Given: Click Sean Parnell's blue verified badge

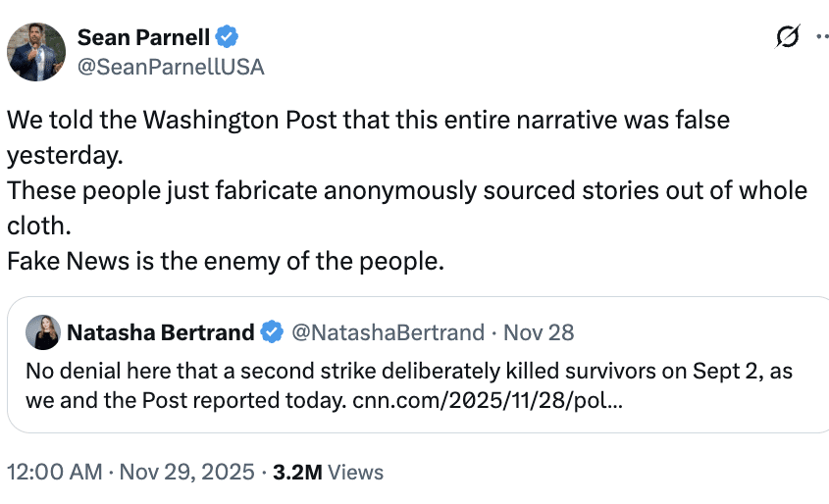Looking at the screenshot, I should tap(227, 37).
